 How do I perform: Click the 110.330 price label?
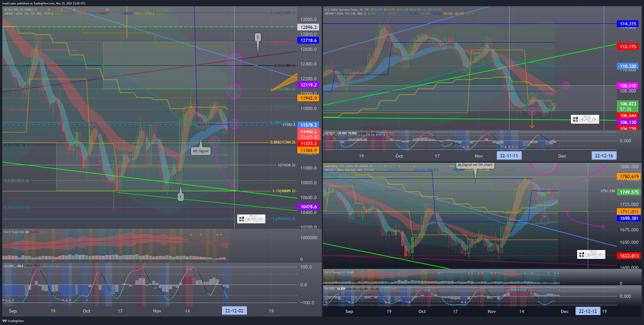point(627,66)
